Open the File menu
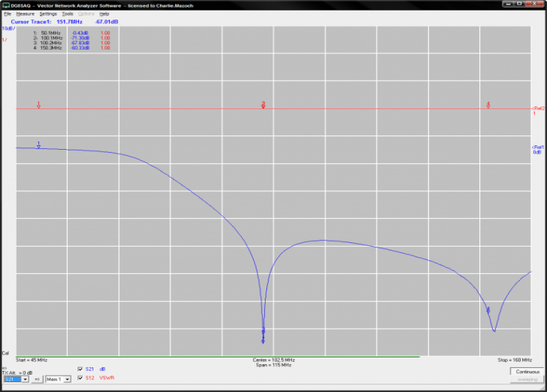 [8, 14]
